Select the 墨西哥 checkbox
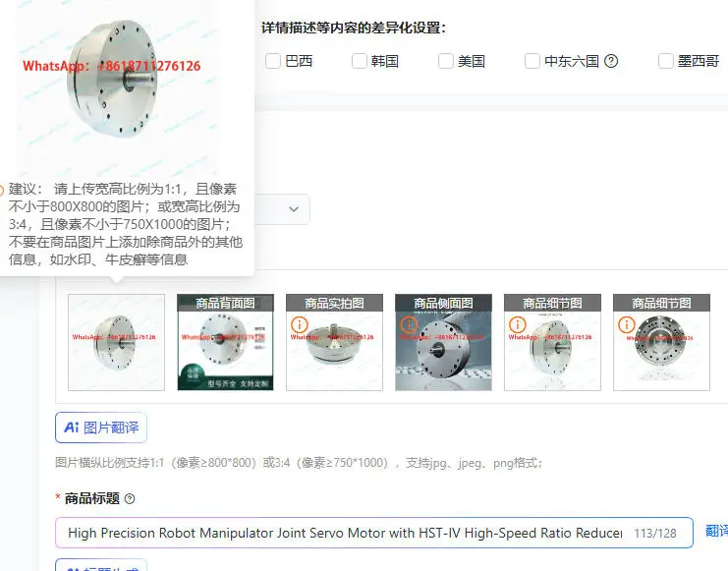This screenshot has width=728, height=571. click(666, 61)
